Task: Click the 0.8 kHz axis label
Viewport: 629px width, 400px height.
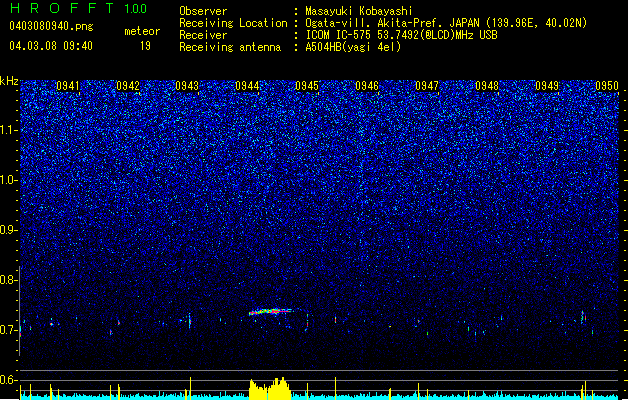Action: pyautogui.click(x=8, y=280)
